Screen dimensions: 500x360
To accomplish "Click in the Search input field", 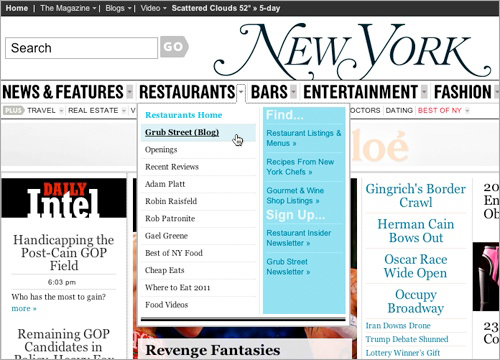I will click(81, 48).
